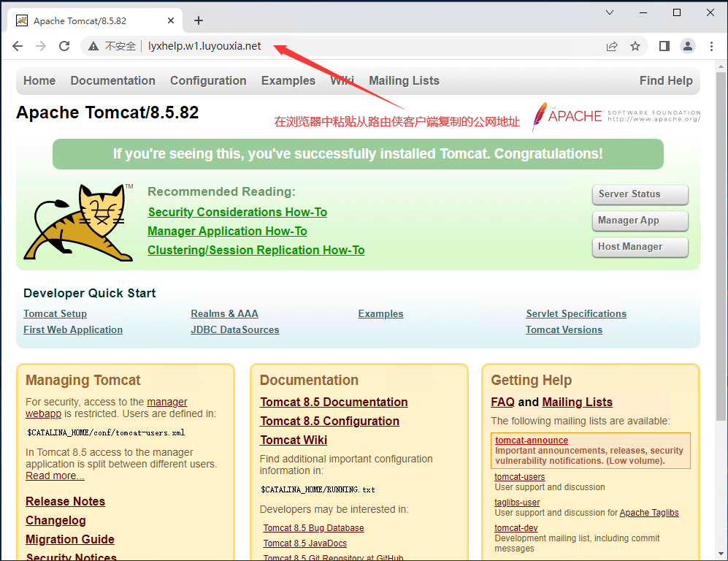Open the Tomcat Wiki link
728x561 pixels.
coord(294,440)
